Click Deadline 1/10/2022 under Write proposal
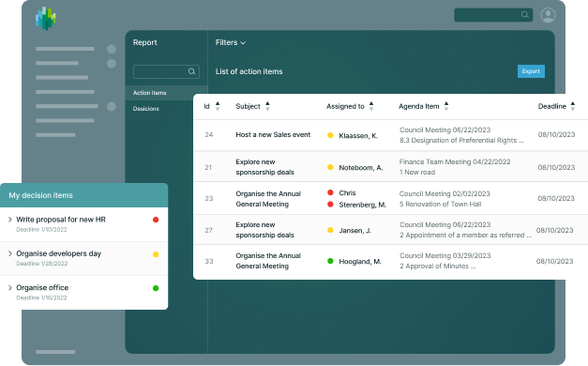This screenshot has height=366, width=588. tap(41, 229)
